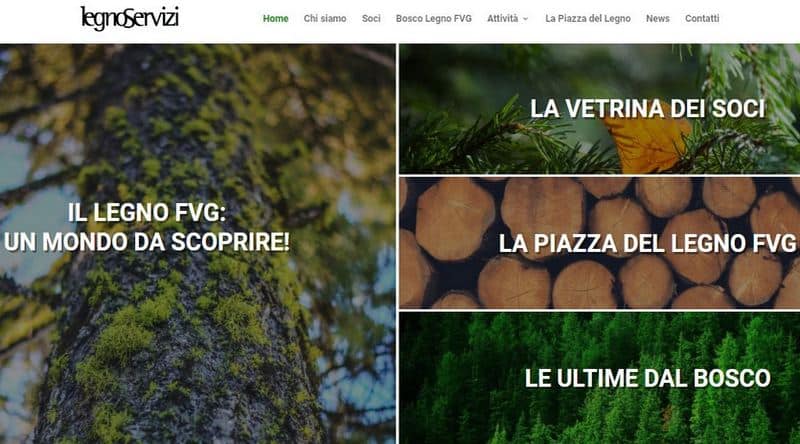Open the Home menu item
800x444 pixels.
(276, 18)
